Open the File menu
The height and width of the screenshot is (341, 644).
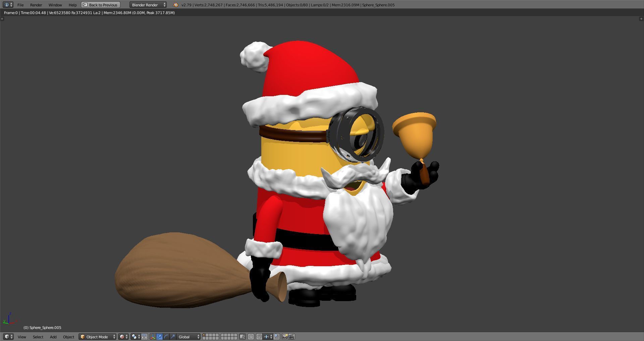pyautogui.click(x=20, y=5)
